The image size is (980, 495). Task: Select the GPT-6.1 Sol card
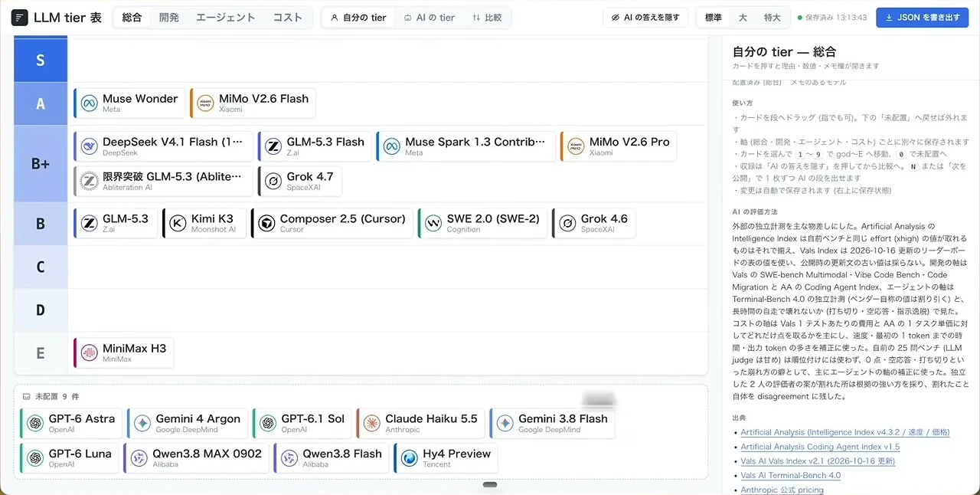(x=302, y=424)
